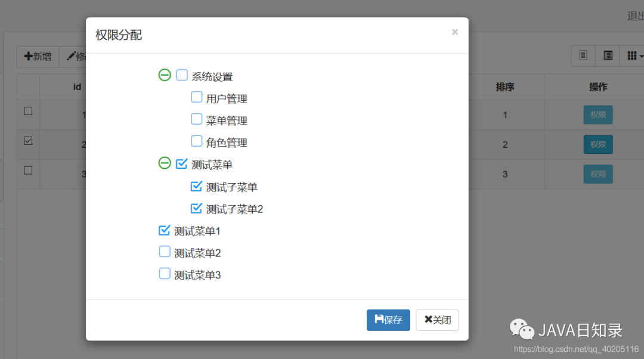Select the 测试子菜单 tree label
The image size is (644, 359).
pyautogui.click(x=231, y=187)
